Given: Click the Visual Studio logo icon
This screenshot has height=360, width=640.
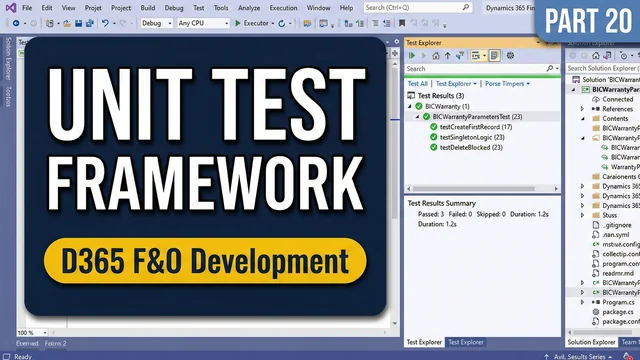Looking at the screenshot, I should 11,8.
